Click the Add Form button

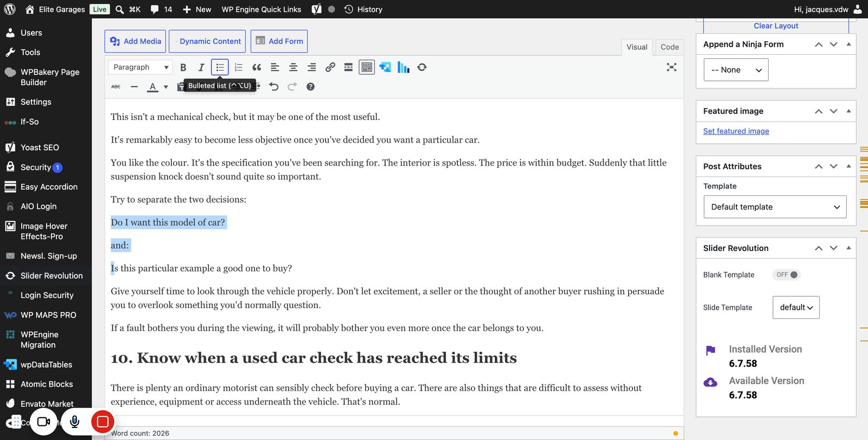[x=279, y=41]
